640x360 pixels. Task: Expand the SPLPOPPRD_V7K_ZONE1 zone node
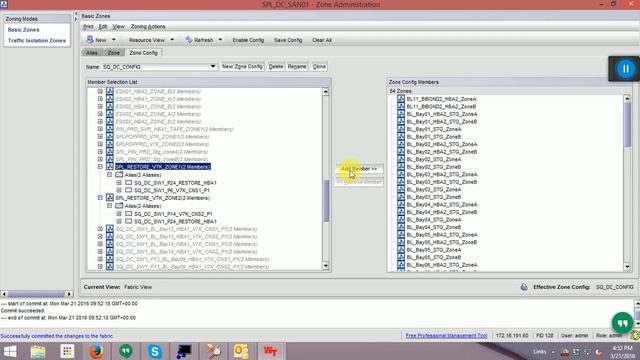[100, 136]
